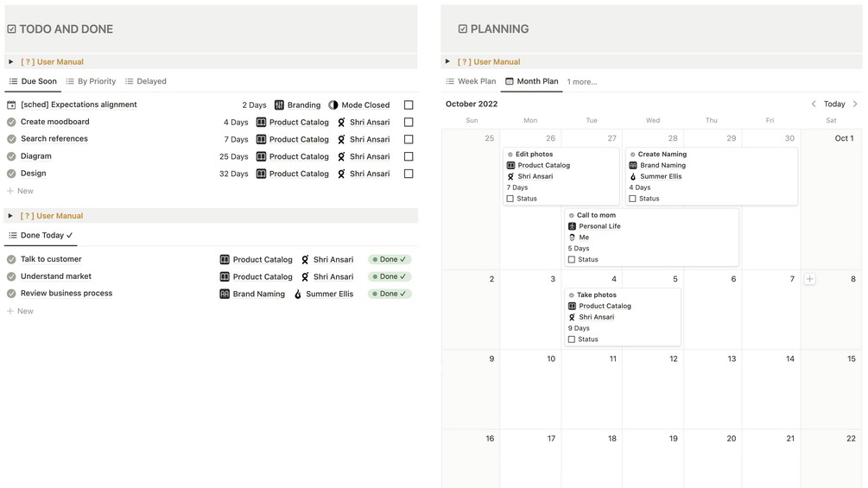Expand the User Manual toggle under PLANNING
868x488 pixels.
click(447, 62)
